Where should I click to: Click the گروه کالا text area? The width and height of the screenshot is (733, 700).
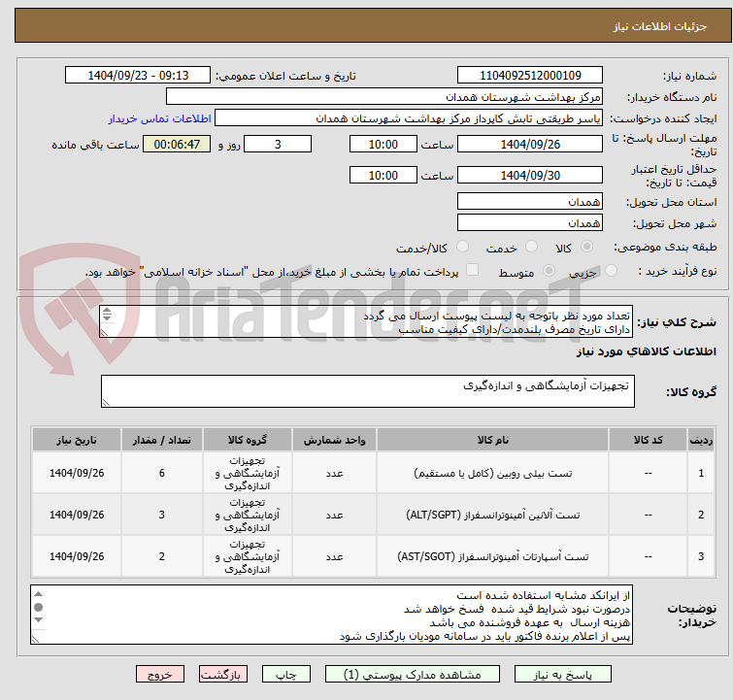coord(367,391)
